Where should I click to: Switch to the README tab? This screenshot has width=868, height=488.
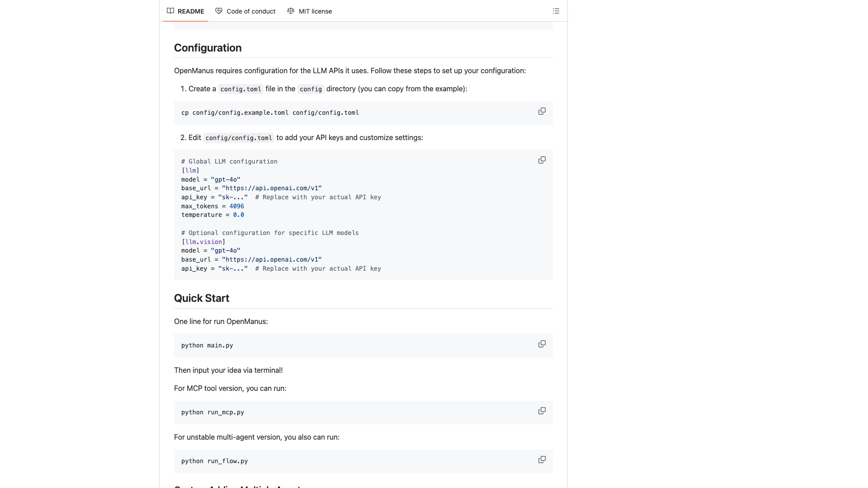185,11
